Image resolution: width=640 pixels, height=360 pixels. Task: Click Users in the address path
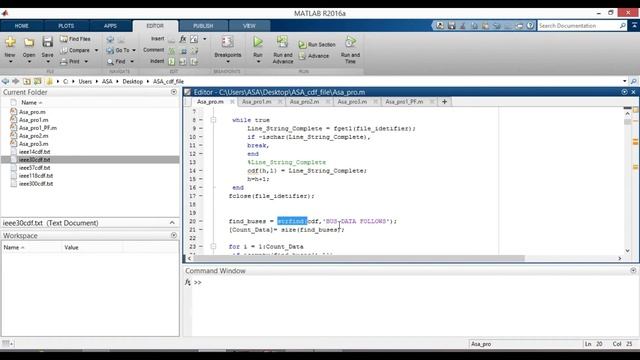pos(85,82)
